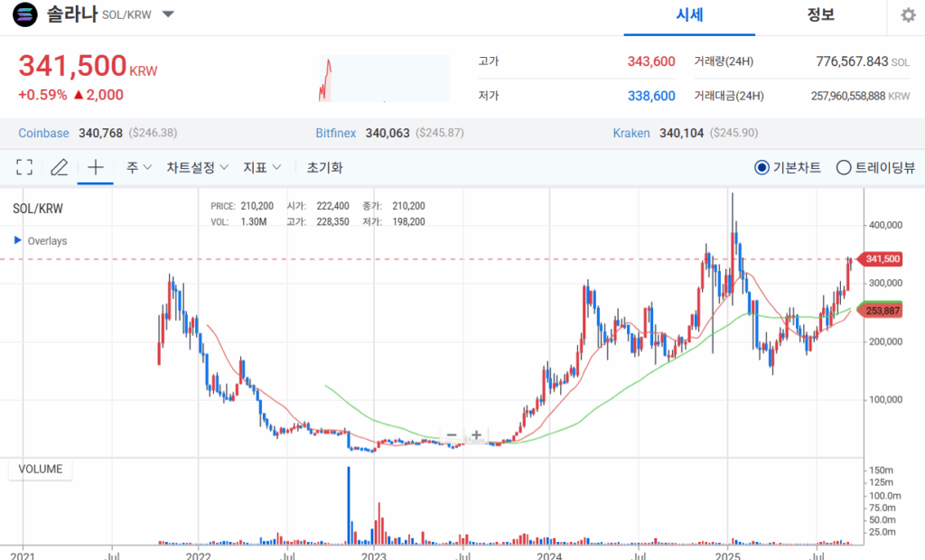Zoom in chart with plus button
This screenshot has width=925, height=560.
(x=476, y=434)
